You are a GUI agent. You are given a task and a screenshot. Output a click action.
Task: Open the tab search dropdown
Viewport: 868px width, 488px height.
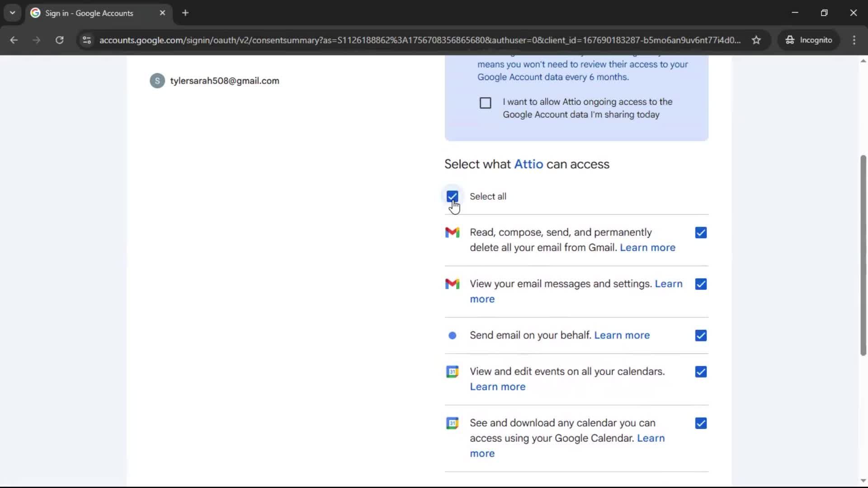point(12,13)
